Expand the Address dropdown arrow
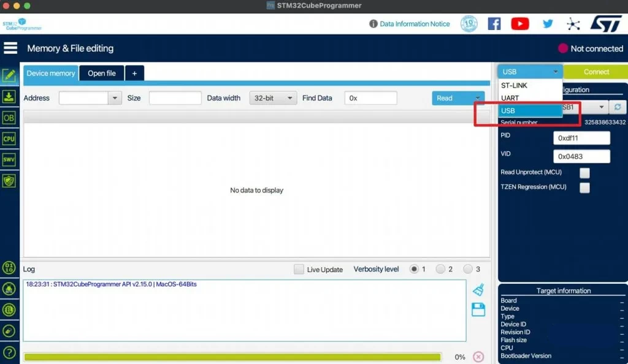The image size is (628, 364). 115,98
